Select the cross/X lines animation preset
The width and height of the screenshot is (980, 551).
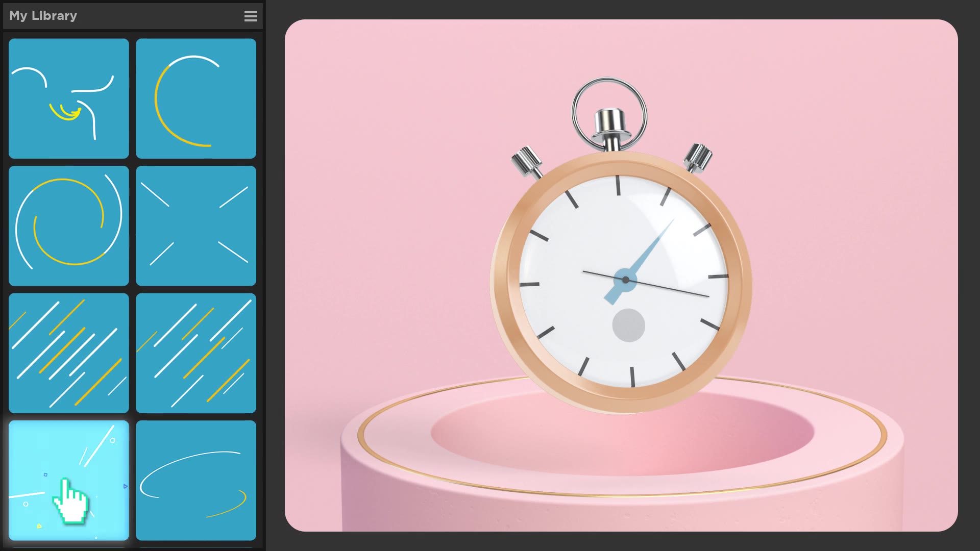point(195,226)
